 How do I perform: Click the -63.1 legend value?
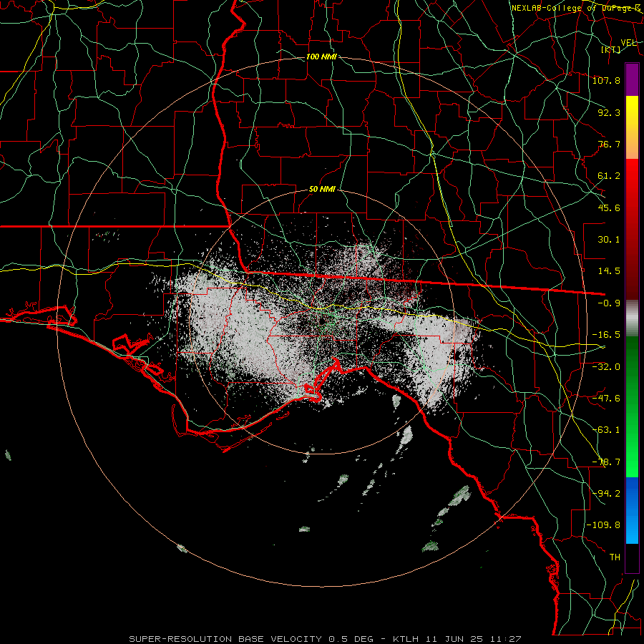click(606, 430)
